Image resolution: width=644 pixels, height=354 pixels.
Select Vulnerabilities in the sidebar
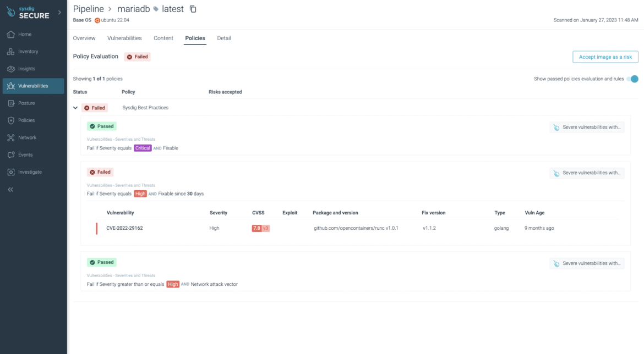click(33, 86)
